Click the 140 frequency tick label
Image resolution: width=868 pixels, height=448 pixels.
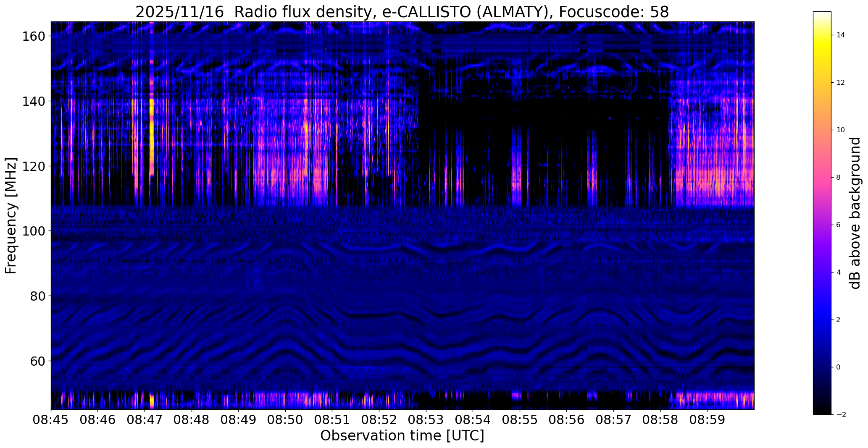click(x=33, y=101)
